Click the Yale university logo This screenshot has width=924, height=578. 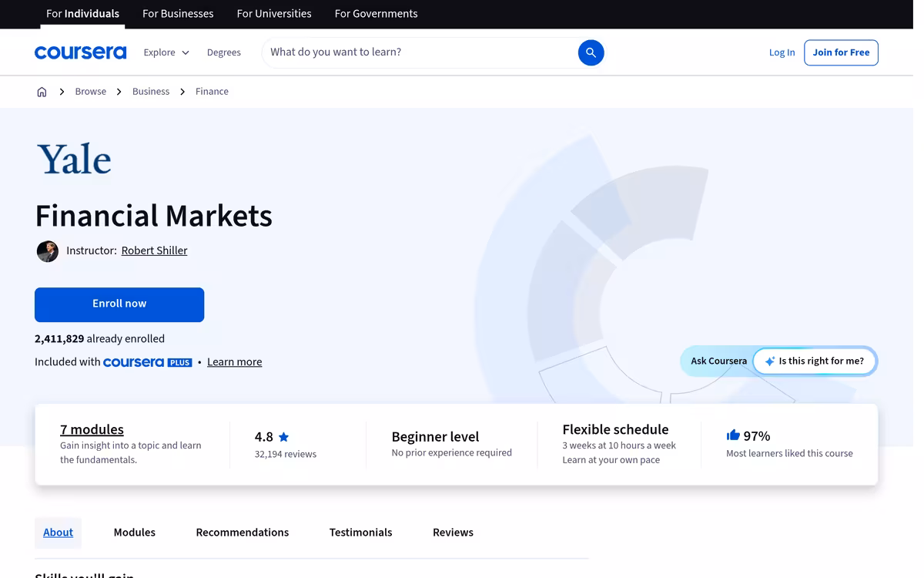click(74, 159)
